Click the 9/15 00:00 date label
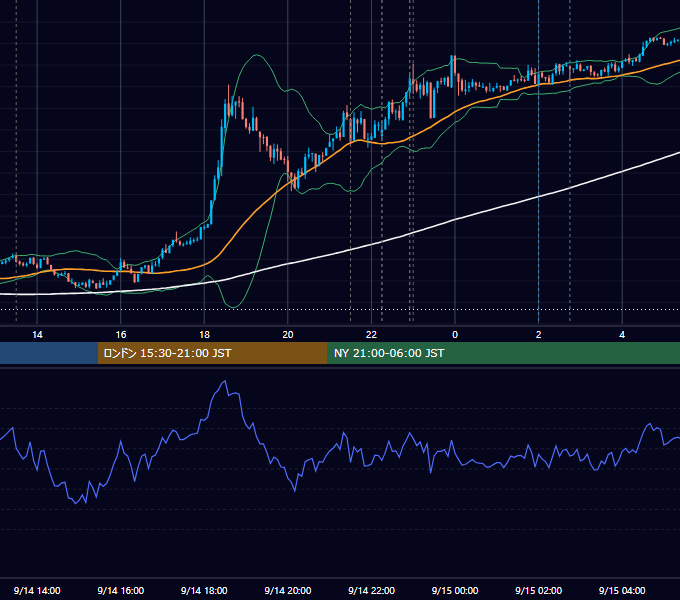Viewport: 680px width, 600px height. click(455, 590)
